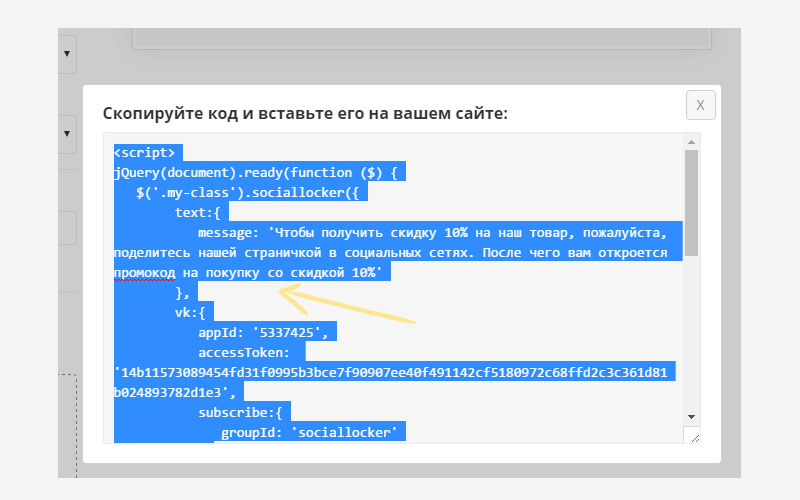800x500 pixels.
Task: Click the resize grip at the code box corner
Action: coord(691,437)
